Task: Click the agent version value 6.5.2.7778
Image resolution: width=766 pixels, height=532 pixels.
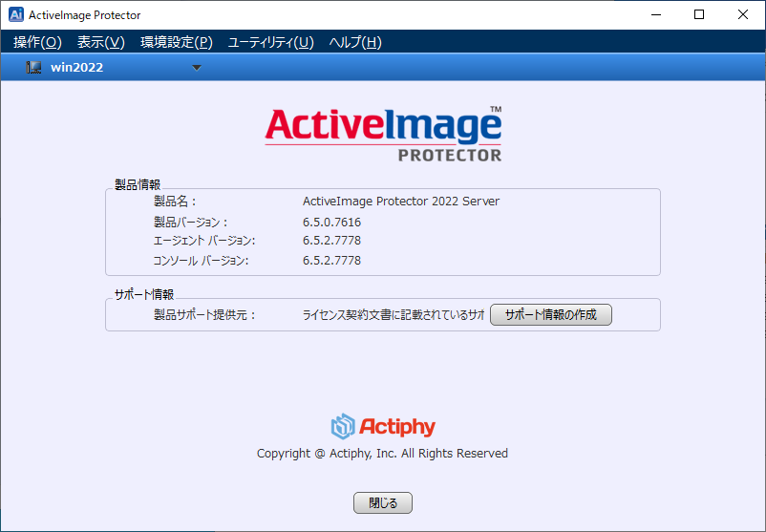Action: coord(331,241)
